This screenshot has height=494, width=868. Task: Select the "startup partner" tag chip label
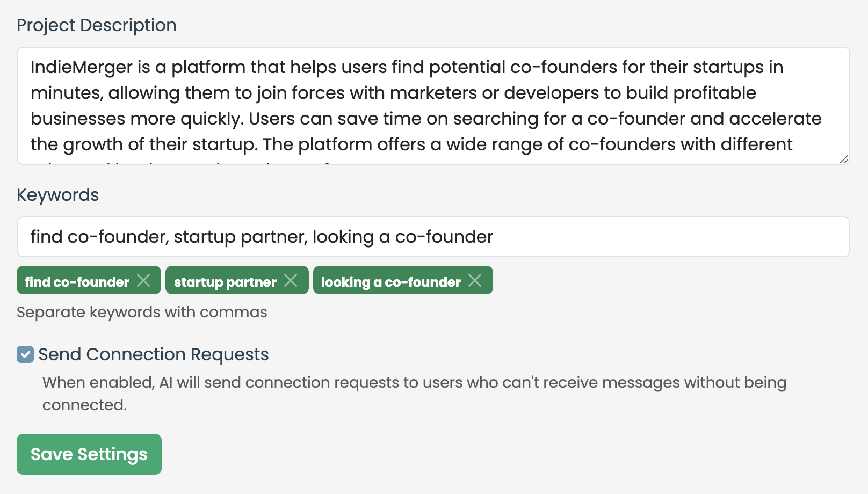[225, 282]
